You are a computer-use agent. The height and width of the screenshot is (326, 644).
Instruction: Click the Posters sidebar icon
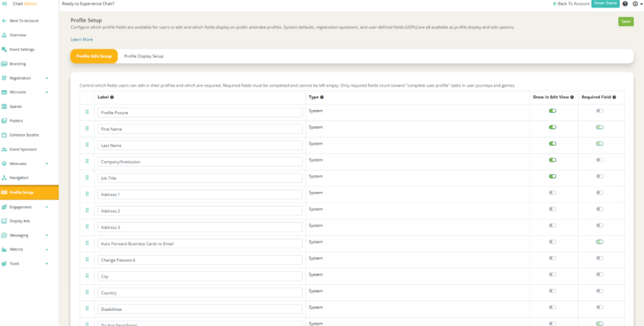pyautogui.click(x=5, y=120)
